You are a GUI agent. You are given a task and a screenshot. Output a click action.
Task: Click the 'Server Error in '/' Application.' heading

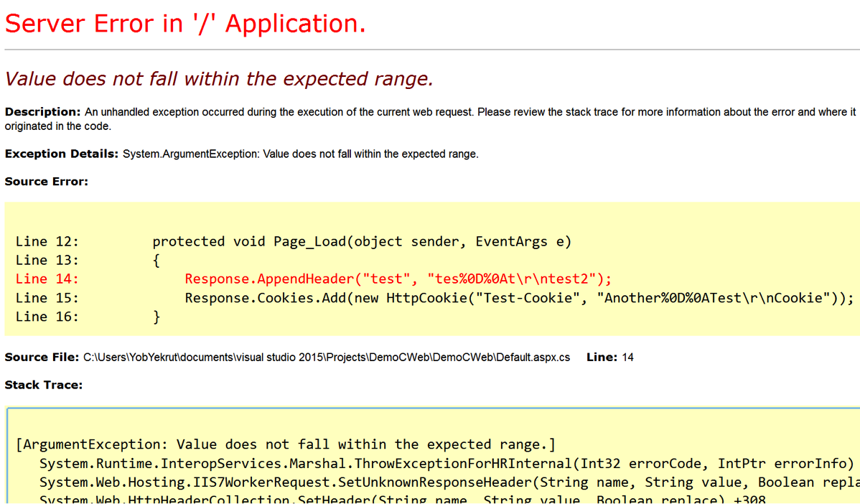pyautogui.click(x=185, y=24)
